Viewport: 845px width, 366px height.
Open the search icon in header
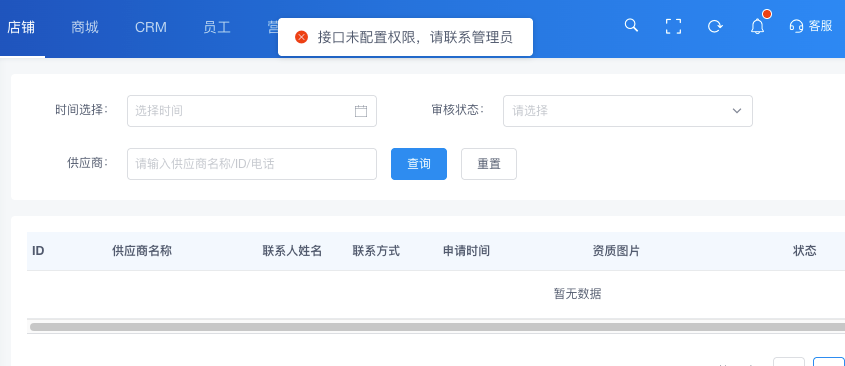tap(631, 25)
